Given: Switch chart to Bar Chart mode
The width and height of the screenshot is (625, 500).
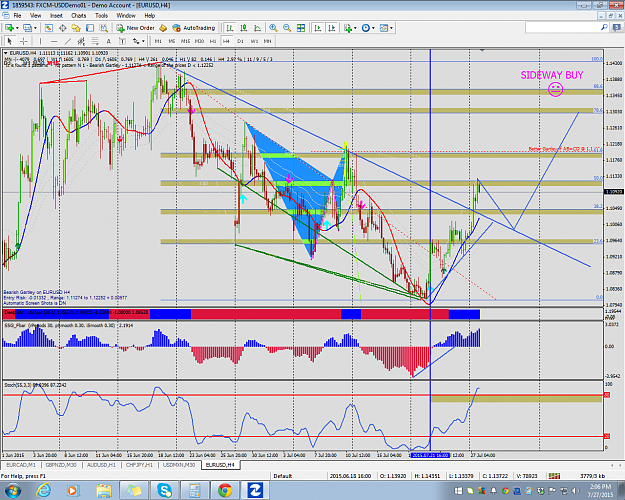Looking at the screenshot, I should tap(230, 28).
